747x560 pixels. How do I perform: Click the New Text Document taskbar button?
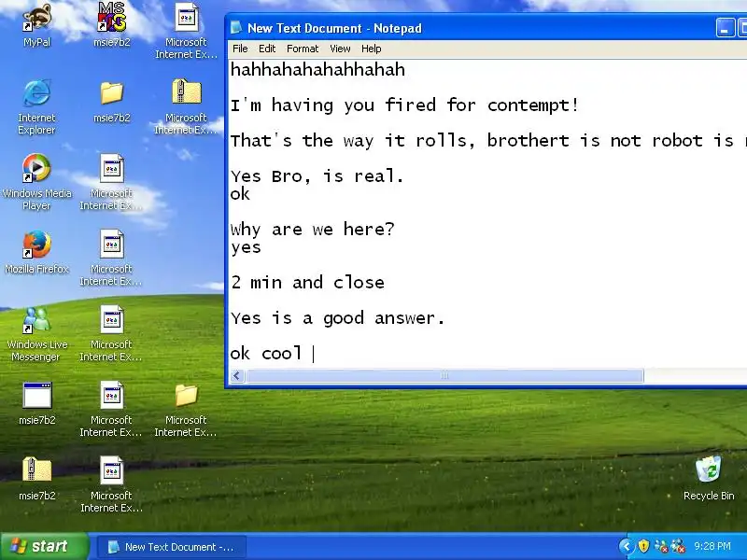click(172, 547)
